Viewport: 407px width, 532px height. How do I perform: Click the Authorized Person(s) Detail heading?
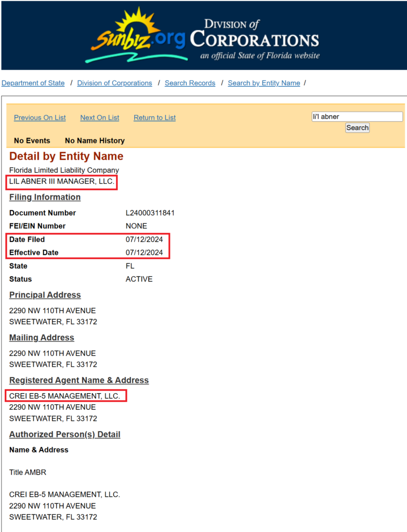pyautogui.click(x=64, y=435)
